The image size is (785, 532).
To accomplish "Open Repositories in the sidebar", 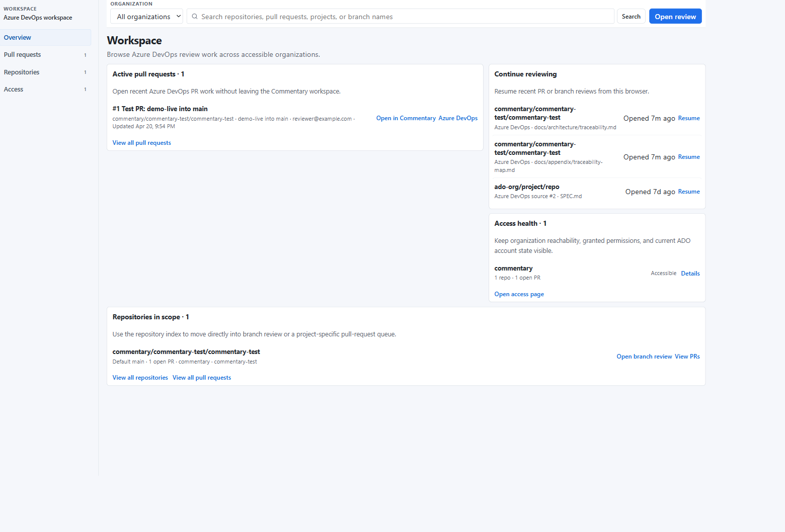I will (45, 72).
